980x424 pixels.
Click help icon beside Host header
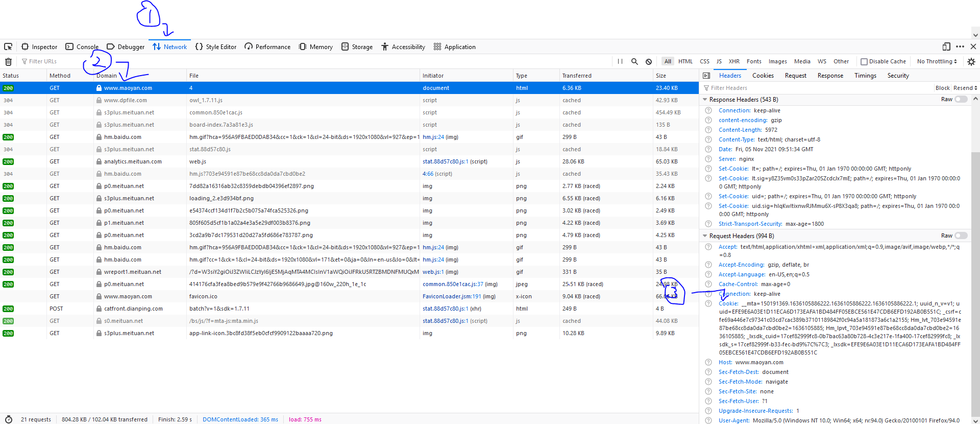tap(708, 362)
